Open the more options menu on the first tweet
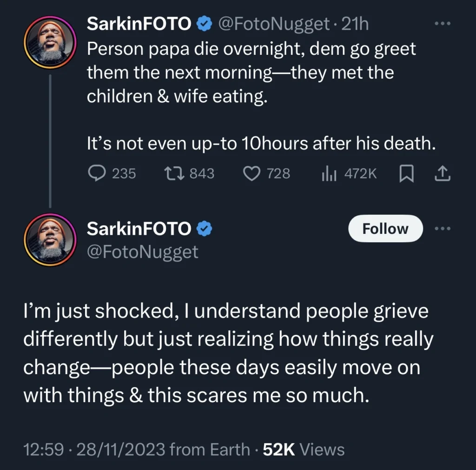 coord(443,22)
